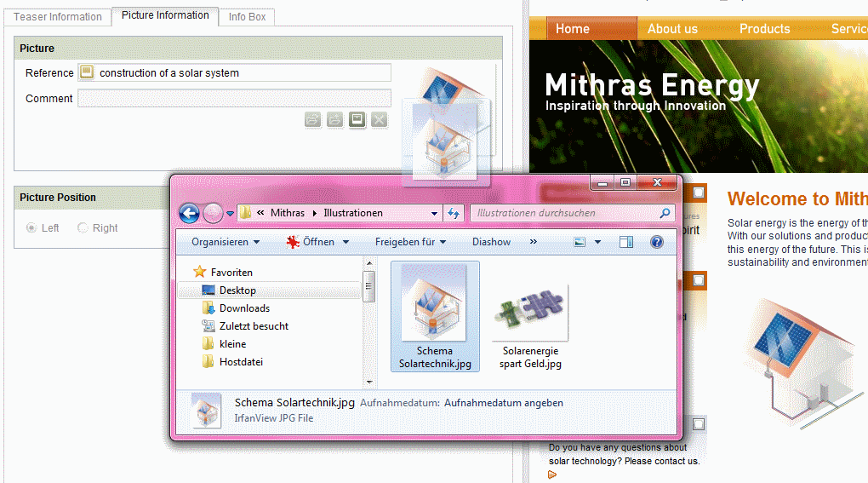Click the Explorer back arrow button

(189, 213)
